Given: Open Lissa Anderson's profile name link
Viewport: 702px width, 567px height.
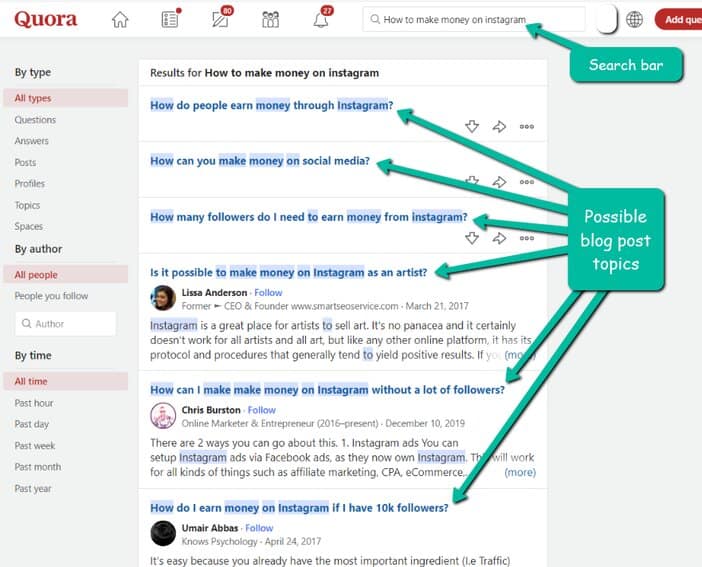Looking at the screenshot, I should coord(214,292).
